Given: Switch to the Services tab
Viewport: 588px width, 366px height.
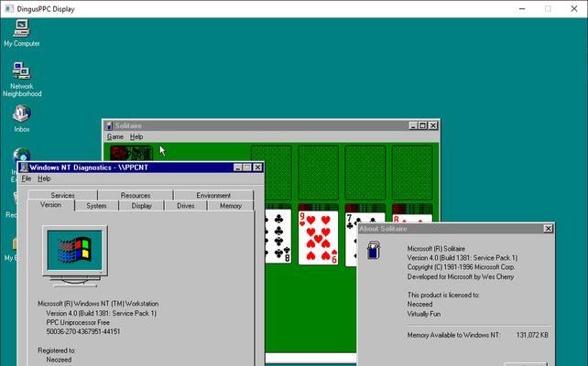Looking at the screenshot, I should (x=62, y=195).
